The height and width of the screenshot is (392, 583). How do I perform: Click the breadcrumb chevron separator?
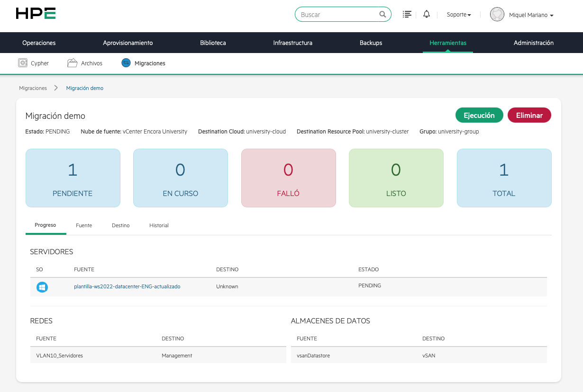pyautogui.click(x=56, y=88)
